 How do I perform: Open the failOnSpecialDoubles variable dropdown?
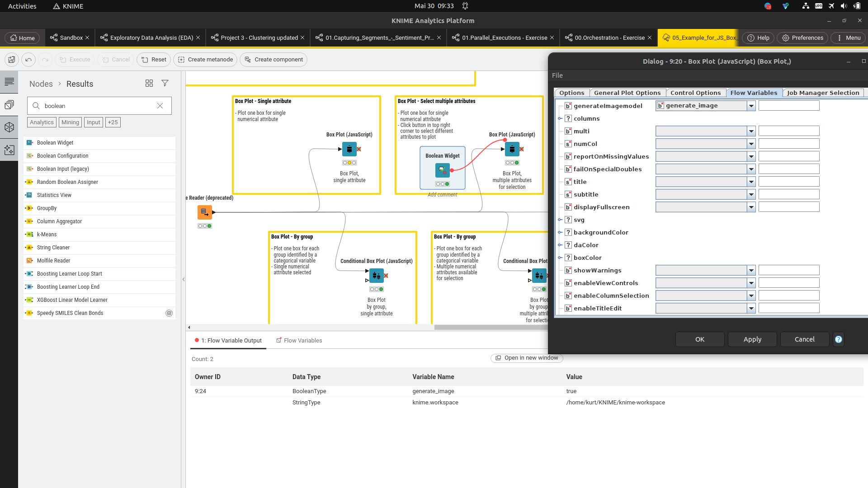[x=751, y=169]
